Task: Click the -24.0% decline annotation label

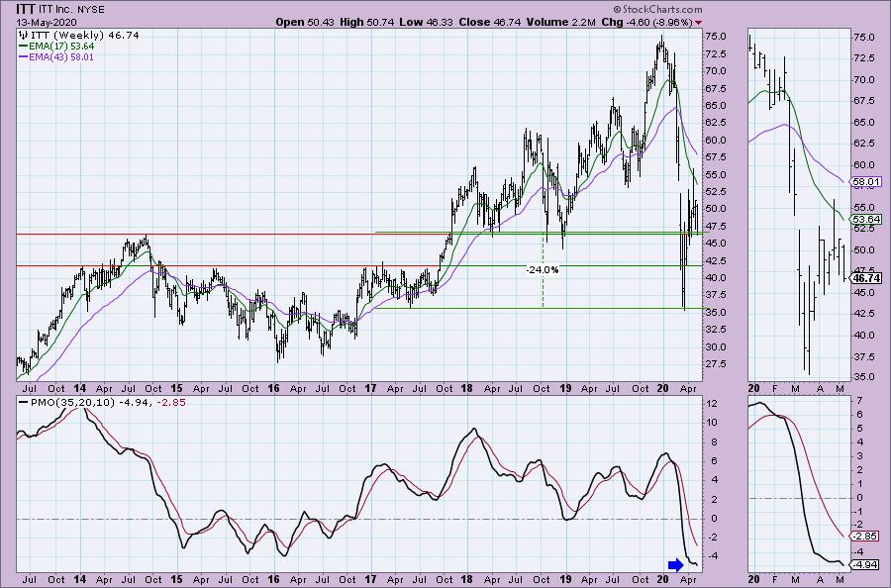Action: coord(543,270)
